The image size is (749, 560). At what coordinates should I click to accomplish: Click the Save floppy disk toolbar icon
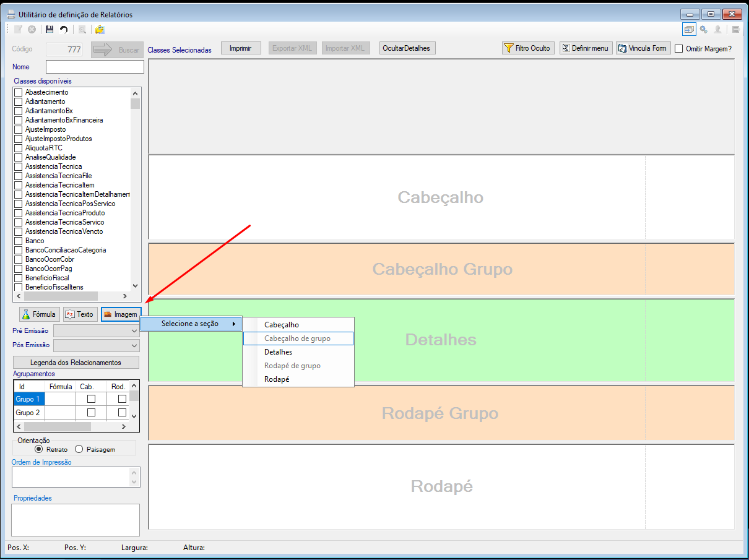coord(50,29)
